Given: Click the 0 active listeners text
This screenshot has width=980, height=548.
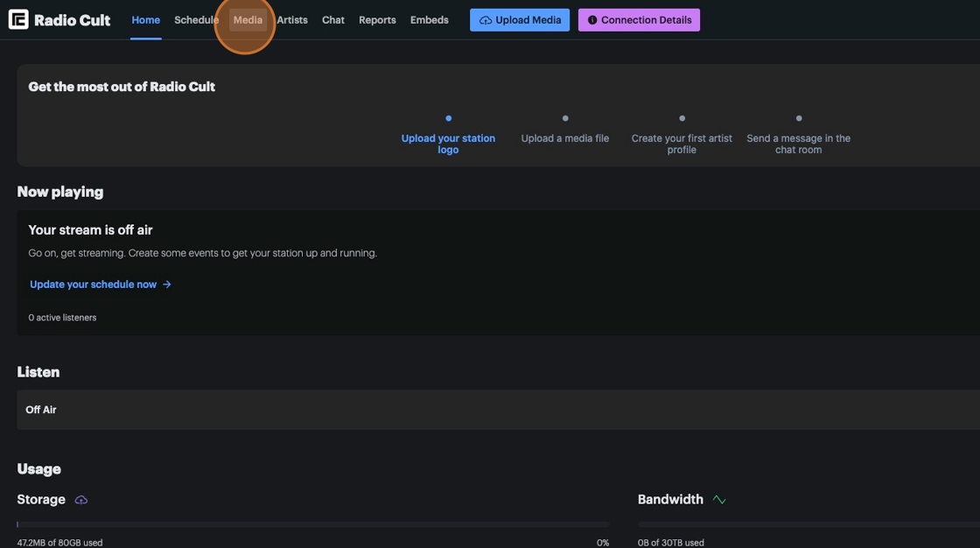Looking at the screenshot, I should tap(62, 318).
